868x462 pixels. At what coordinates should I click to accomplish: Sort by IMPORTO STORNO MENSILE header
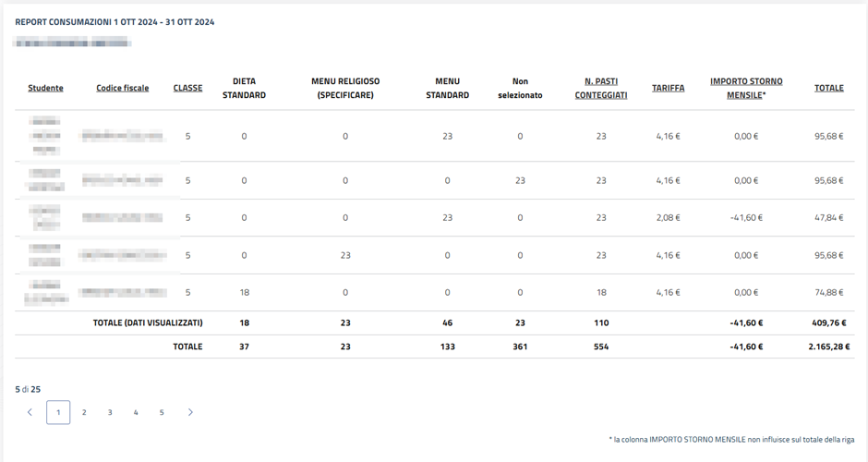coord(745,88)
